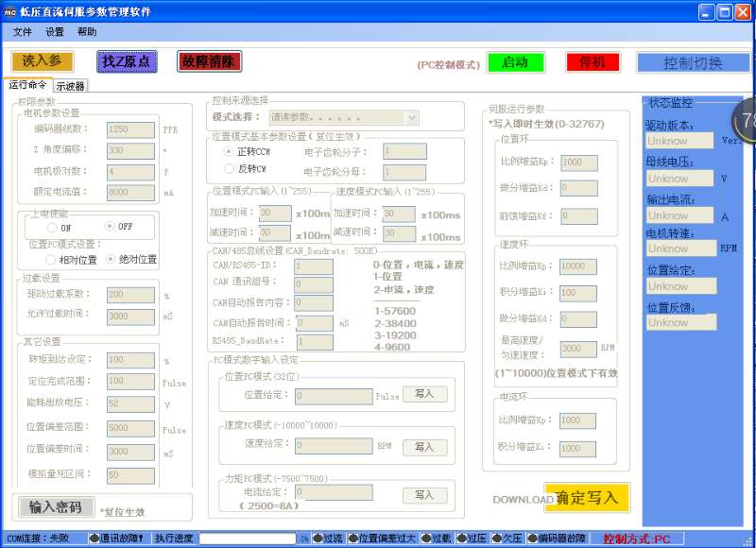Screen dimensions: 756x548
Task: Click the 模拟量死区间 field
Action: (x=130, y=475)
